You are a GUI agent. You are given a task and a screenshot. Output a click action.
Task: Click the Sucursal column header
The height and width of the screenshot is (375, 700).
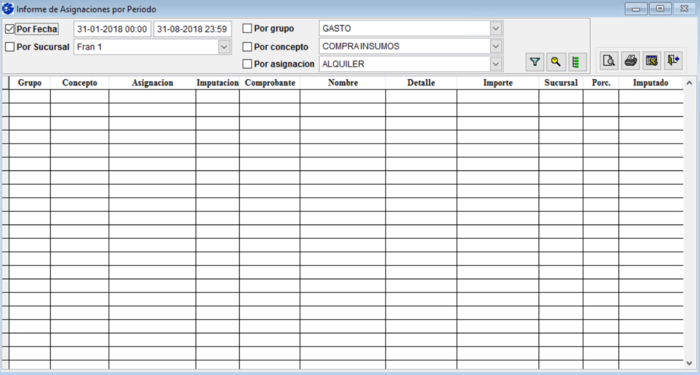tap(561, 83)
